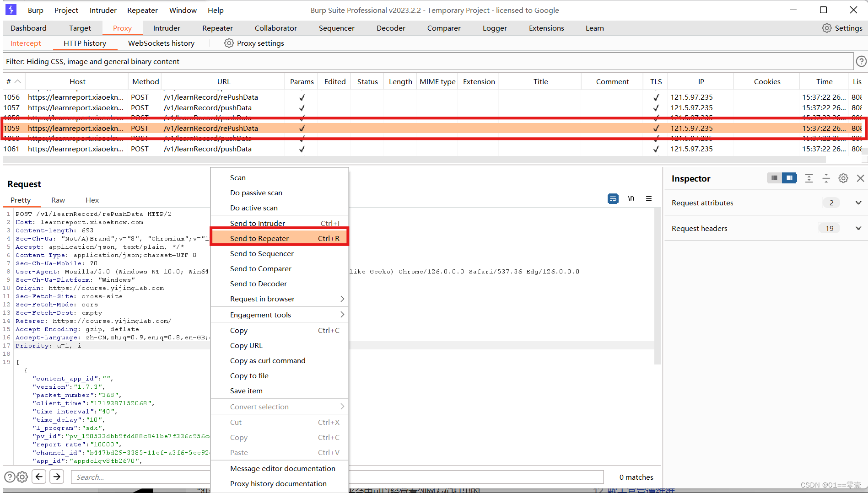This screenshot has height=493, width=868.
Task: Switch to the Extensions tab
Action: pos(546,28)
